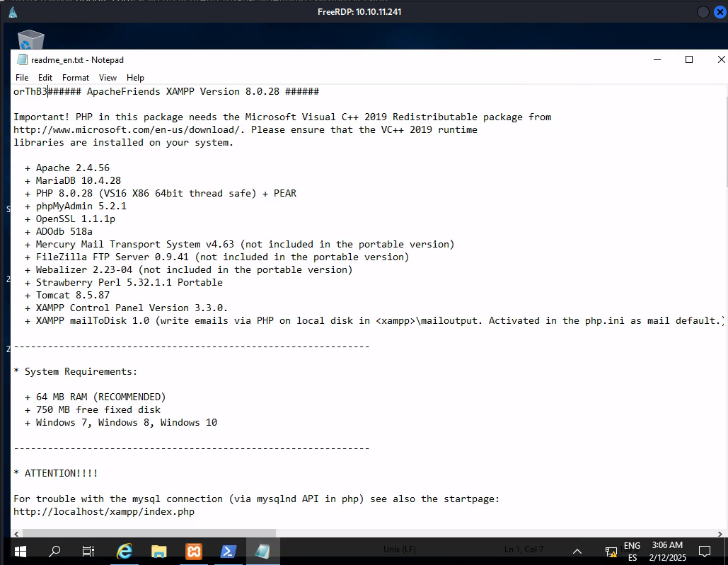This screenshot has width=728, height=565.
Task: Show hidden system tray icons
Action: [x=577, y=551]
